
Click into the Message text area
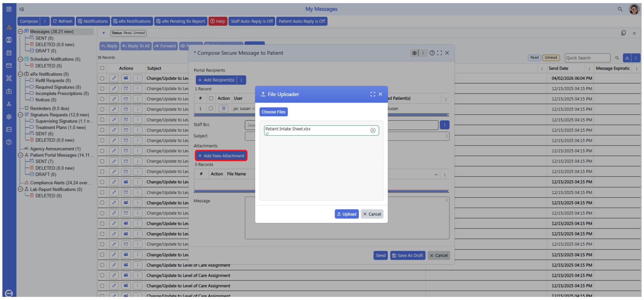pos(347,218)
